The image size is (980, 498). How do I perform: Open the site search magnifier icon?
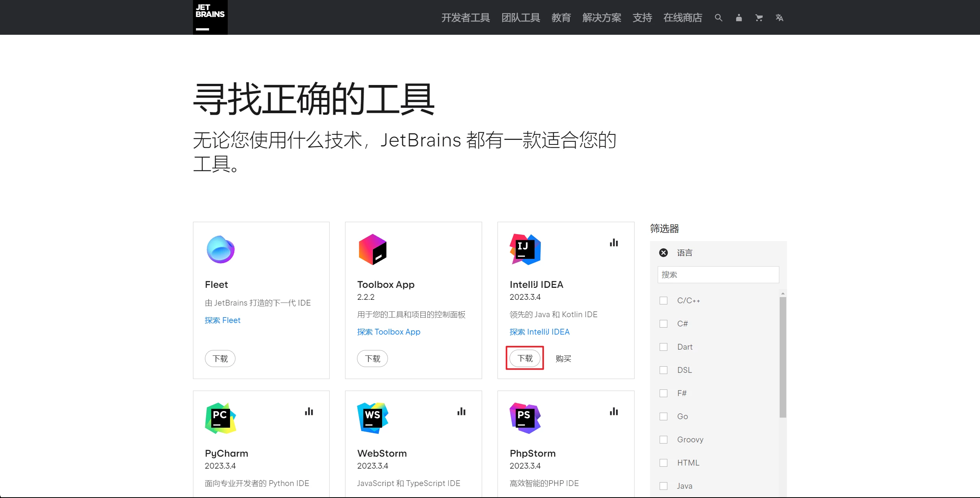[718, 18]
